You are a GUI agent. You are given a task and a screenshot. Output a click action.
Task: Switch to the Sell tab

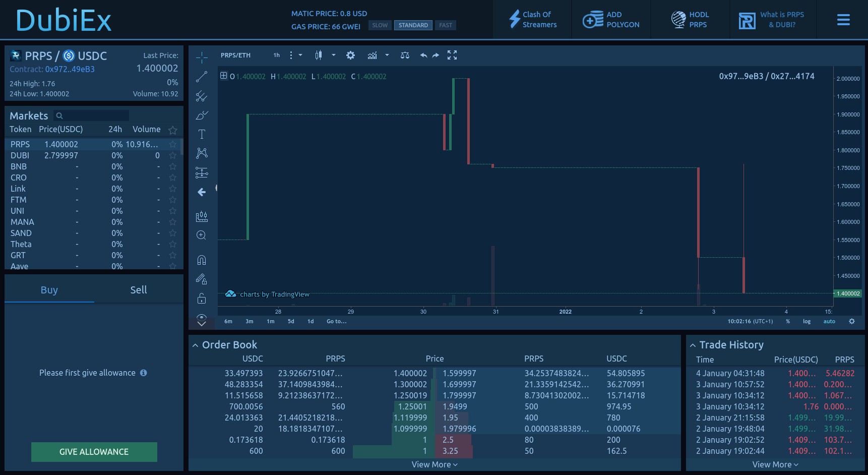click(x=139, y=290)
